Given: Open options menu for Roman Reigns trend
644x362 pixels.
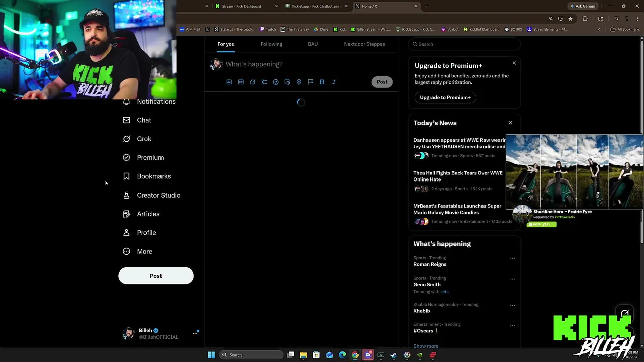Looking at the screenshot, I should (512, 259).
